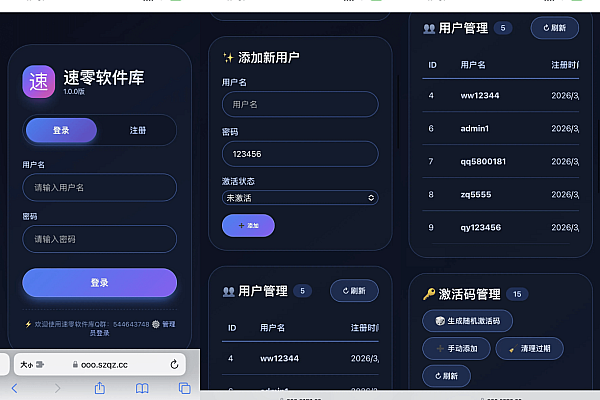Click the lightning icon in the footer note

click(28, 324)
